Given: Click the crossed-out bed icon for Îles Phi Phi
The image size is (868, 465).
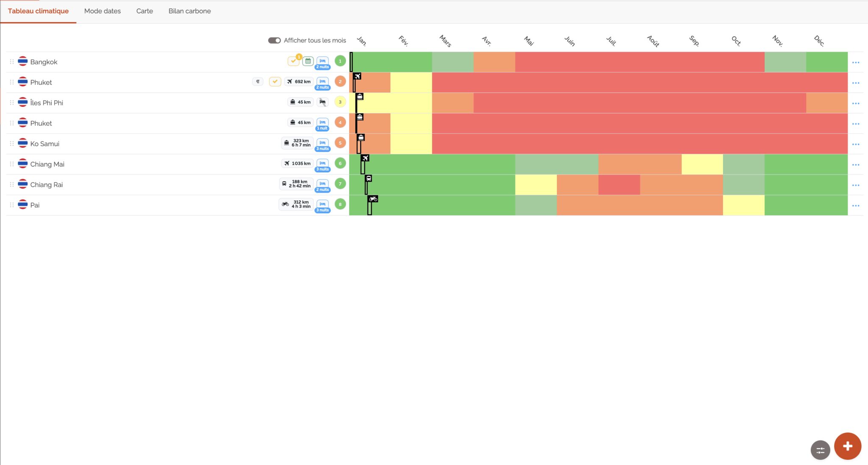Looking at the screenshot, I should pos(323,102).
